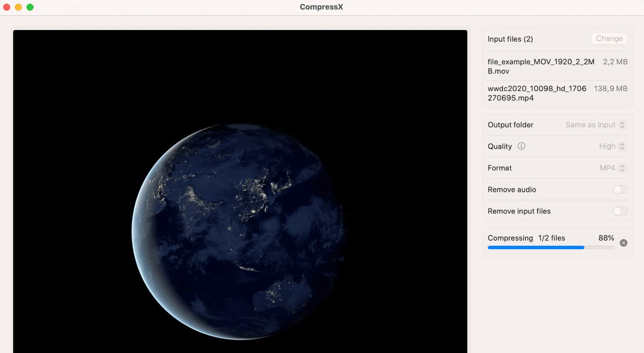Image resolution: width=644 pixels, height=353 pixels.
Task: Toggle the Remove input files switch
Action: (620, 211)
